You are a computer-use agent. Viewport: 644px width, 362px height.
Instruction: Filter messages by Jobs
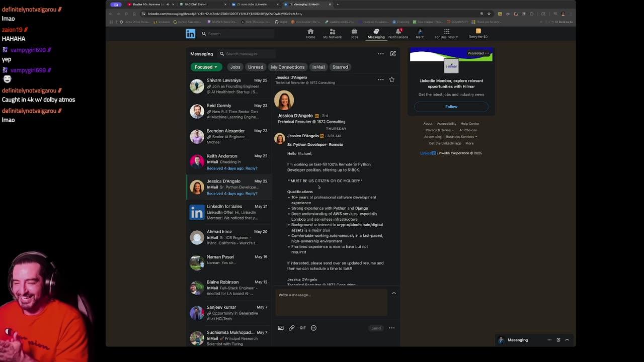(x=235, y=67)
